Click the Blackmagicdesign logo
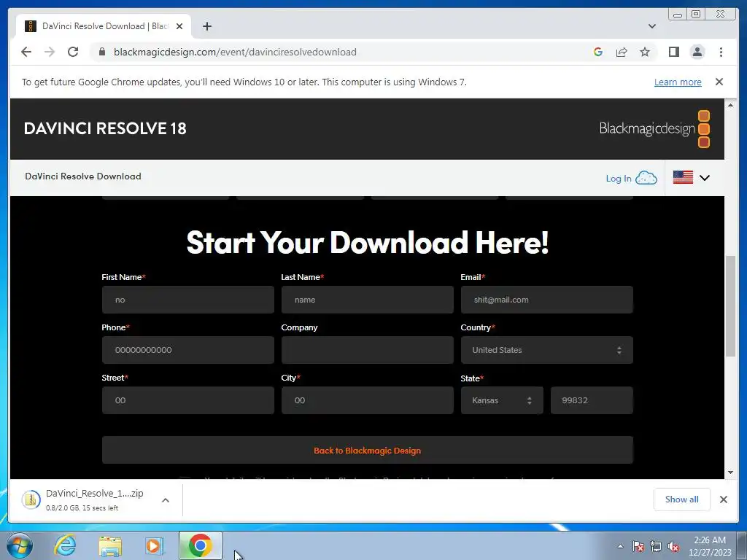The height and width of the screenshot is (560, 747). pyautogui.click(x=654, y=128)
